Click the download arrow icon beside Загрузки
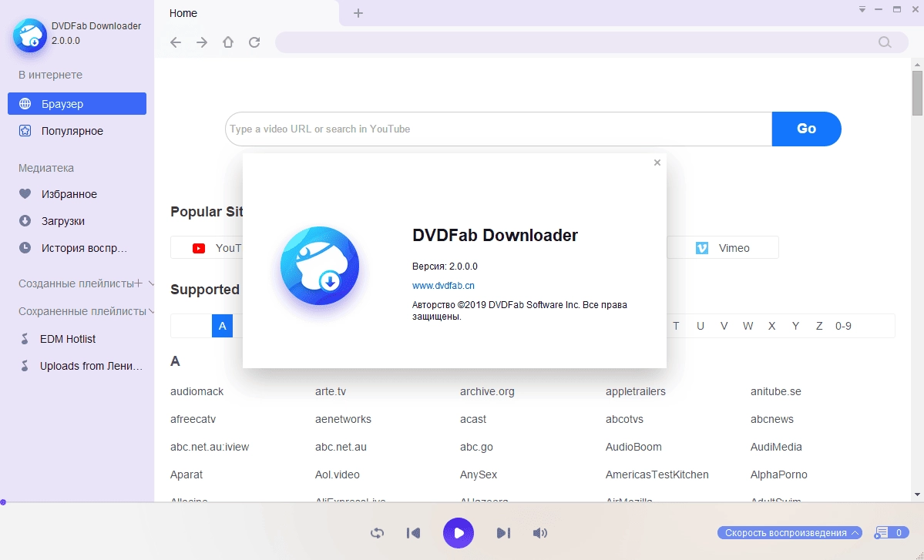The width and height of the screenshot is (924, 560). (x=25, y=221)
